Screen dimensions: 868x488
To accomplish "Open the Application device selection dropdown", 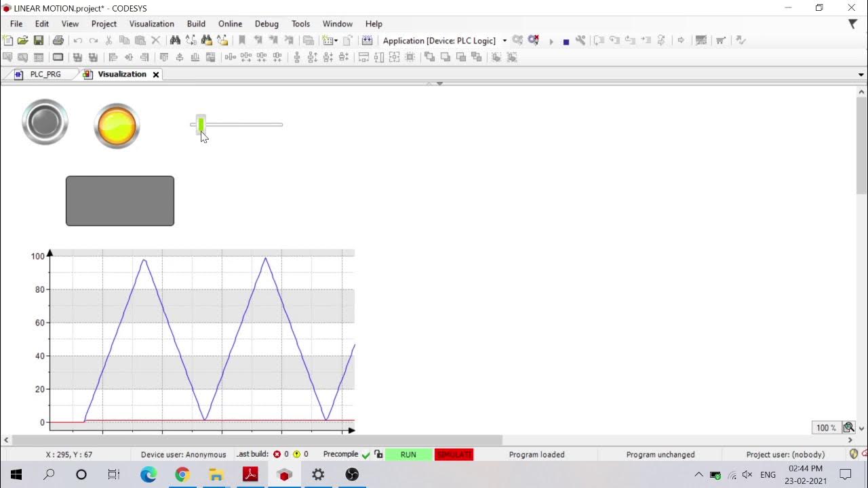I will 505,41.
